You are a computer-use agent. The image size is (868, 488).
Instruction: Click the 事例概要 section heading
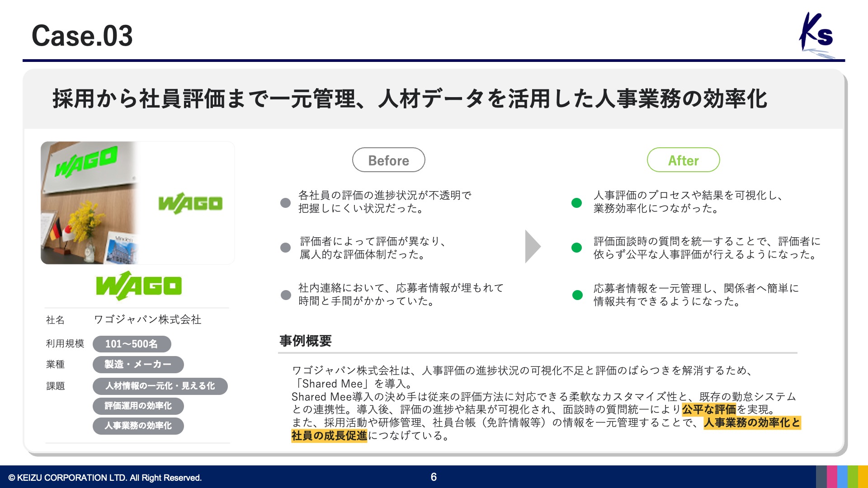[x=306, y=341]
